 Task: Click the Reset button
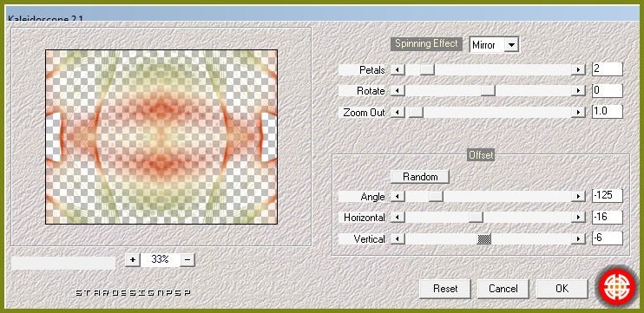[445, 289]
